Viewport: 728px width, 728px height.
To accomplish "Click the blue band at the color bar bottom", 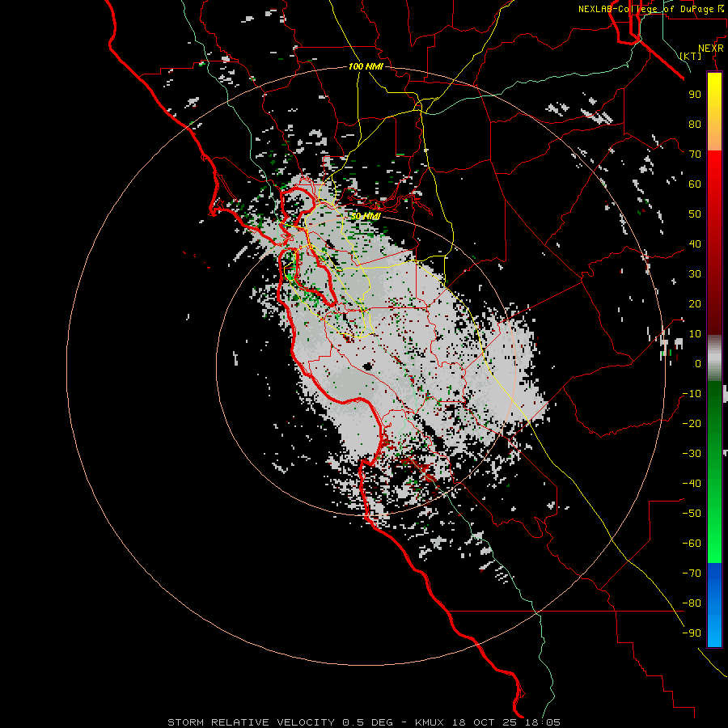I will [714, 605].
